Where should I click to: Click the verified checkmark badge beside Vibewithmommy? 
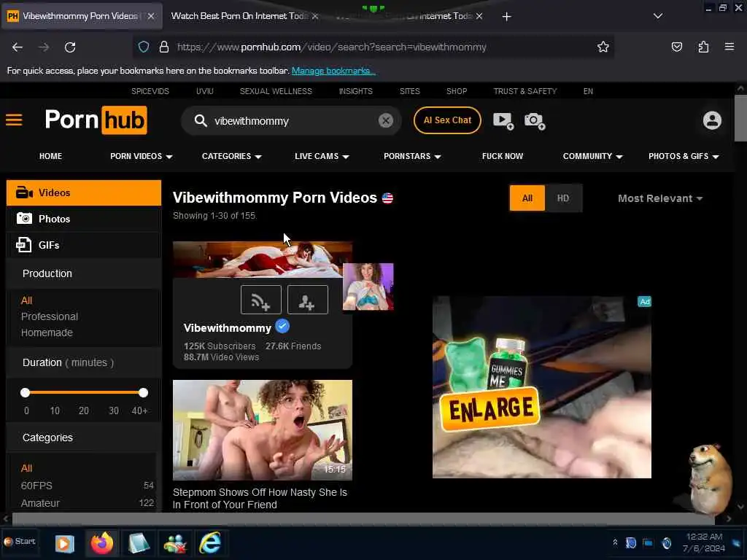tap(282, 326)
